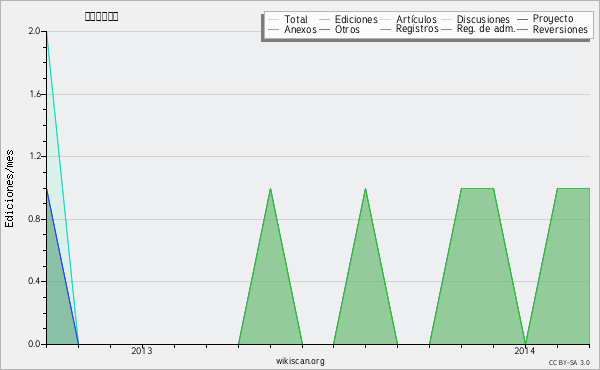Click the wikiscan.org text

coord(300,361)
